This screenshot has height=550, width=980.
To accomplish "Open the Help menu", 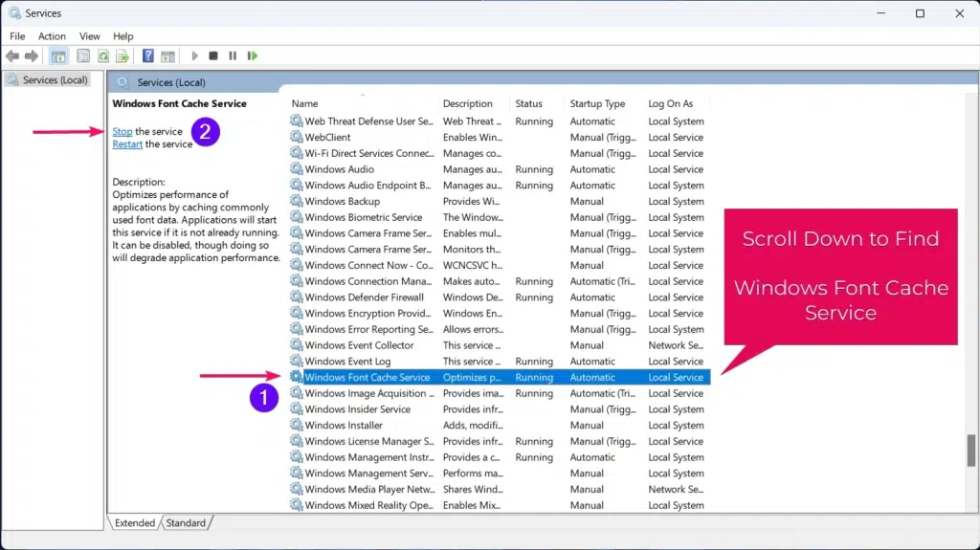I will 123,36.
